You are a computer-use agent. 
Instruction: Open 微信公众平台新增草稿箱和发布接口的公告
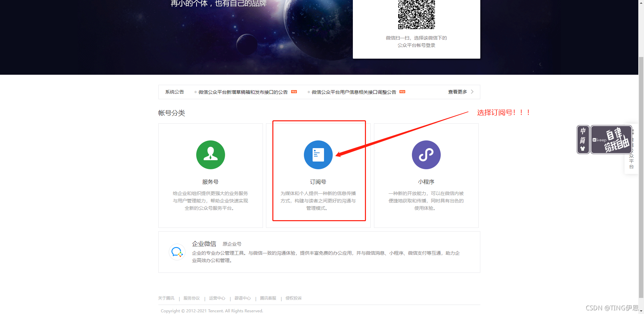[x=243, y=92]
